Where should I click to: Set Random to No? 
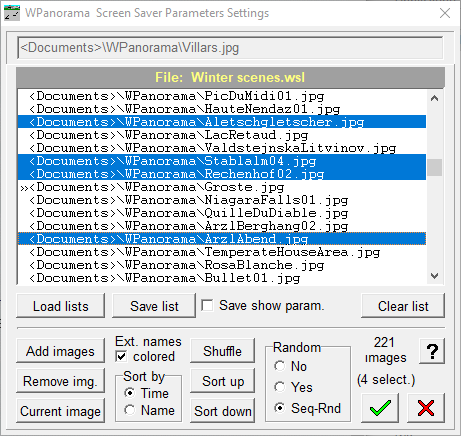tap(279, 366)
